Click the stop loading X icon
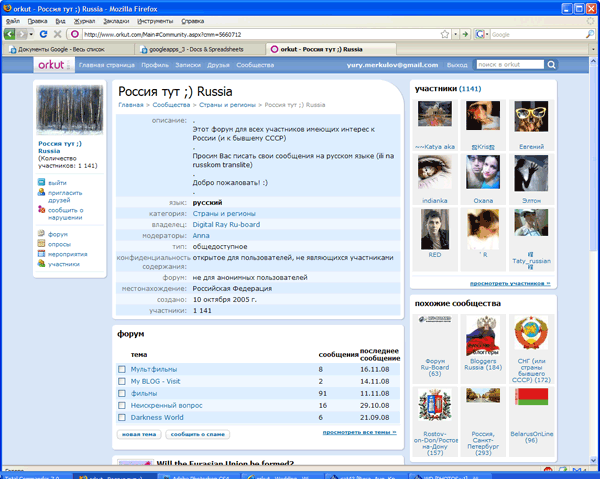 tap(57, 34)
